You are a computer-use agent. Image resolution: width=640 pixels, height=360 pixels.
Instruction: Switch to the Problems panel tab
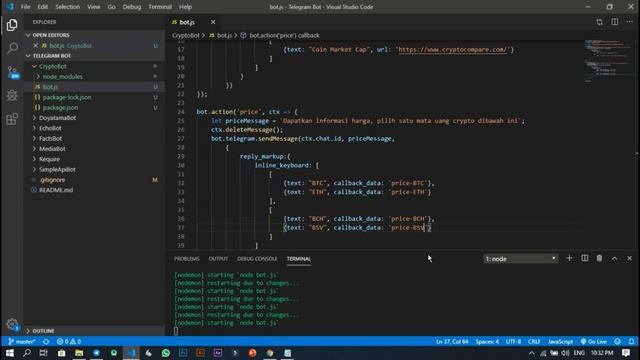pos(187,259)
